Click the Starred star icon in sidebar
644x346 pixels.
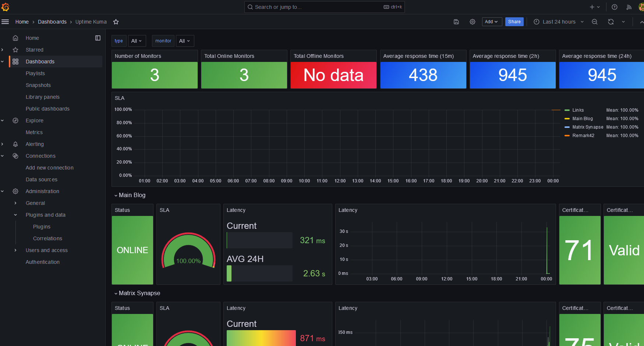click(x=15, y=50)
